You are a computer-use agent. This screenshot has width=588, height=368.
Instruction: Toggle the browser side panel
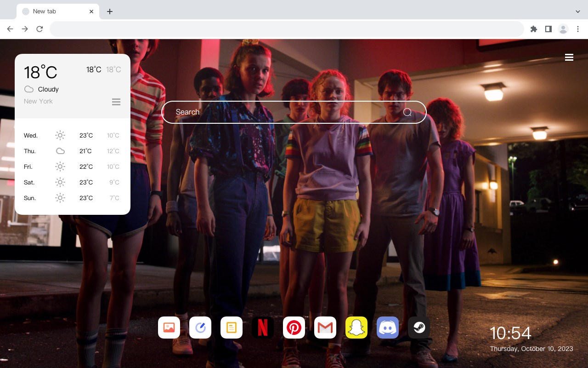point(548,29)
